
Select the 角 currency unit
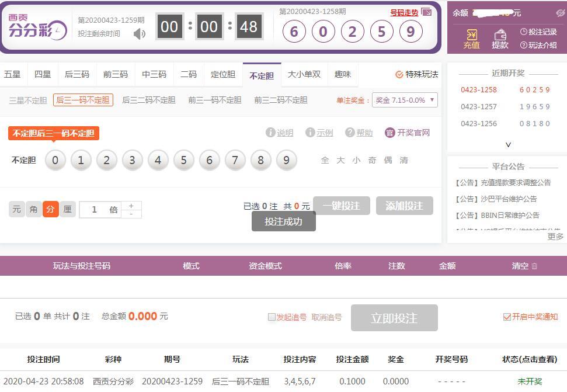34,209
